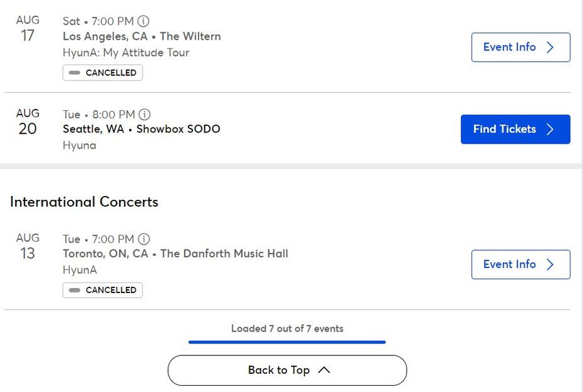Click the upward chevron inside Back to Top
This screenshot has width=583, height=392.
tap(325, 370)
